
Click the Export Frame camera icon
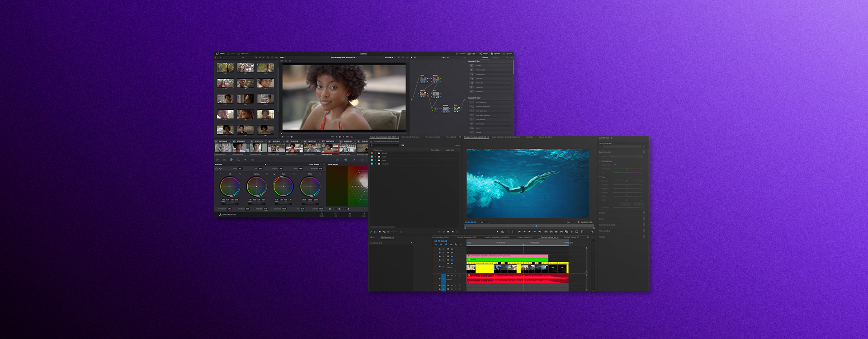pos(556,232)
